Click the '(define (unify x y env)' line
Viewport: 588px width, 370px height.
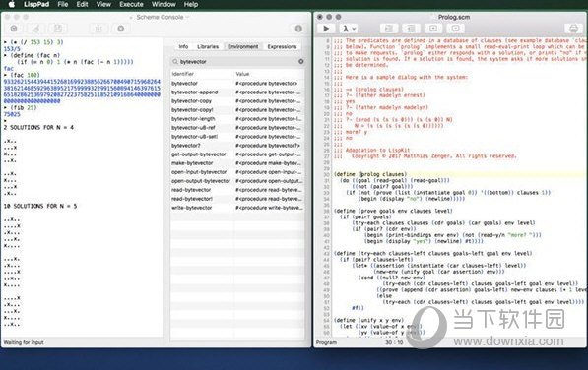[368, 320]
